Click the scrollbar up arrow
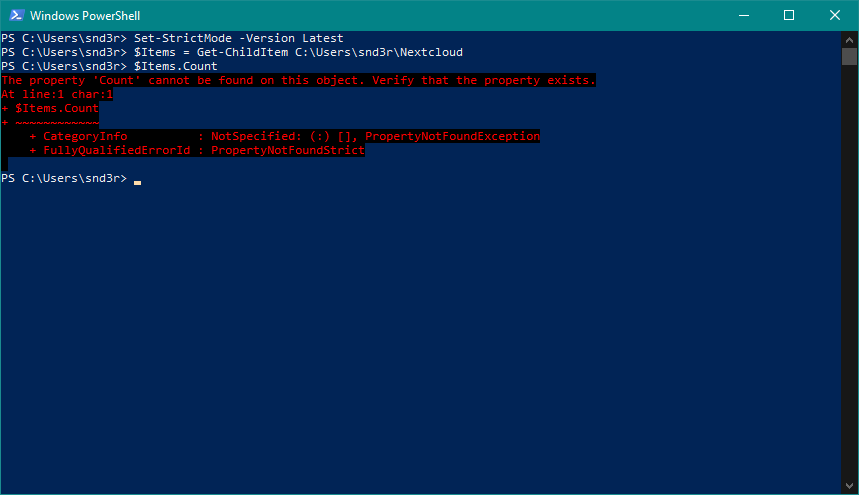Image resolution: width=859 pixels, height=495 pixels. tap(850, 38)
